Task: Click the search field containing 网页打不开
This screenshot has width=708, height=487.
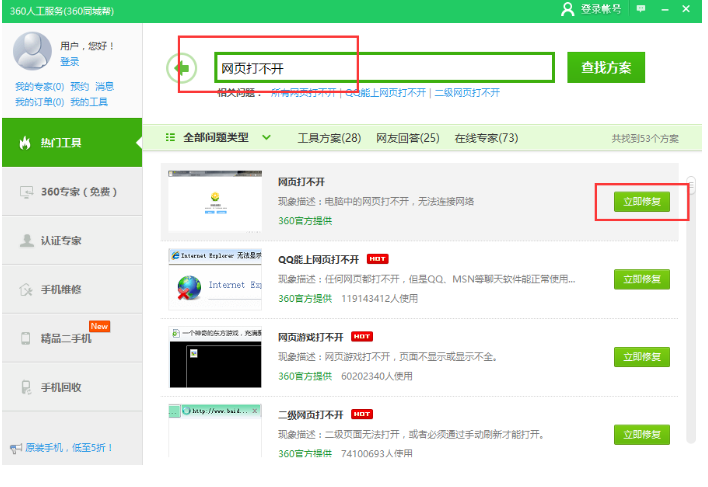Action: (x=384, y=68)
